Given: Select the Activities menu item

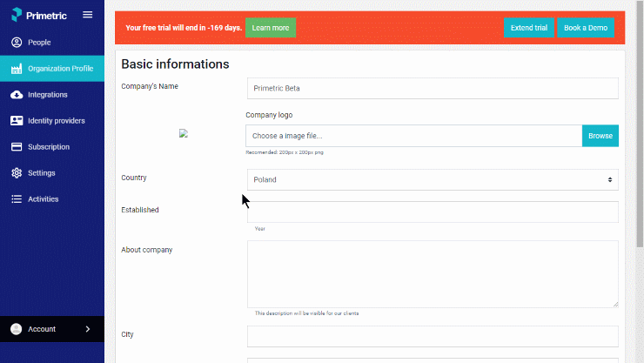Looking at the screenshot, I should (52, 199).
